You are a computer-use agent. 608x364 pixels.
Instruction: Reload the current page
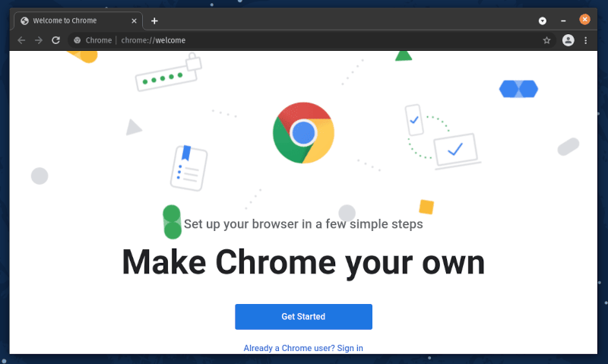(x=55, y=40)
